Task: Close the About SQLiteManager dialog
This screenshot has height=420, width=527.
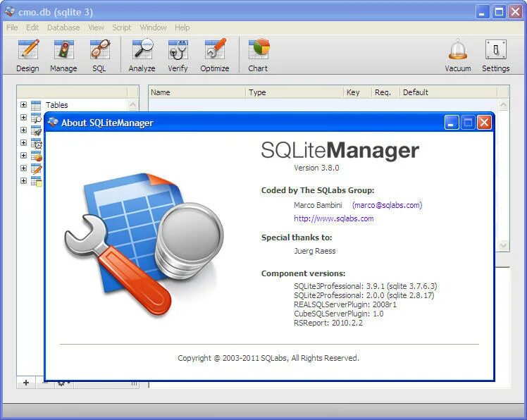Action: pos(484,123)
